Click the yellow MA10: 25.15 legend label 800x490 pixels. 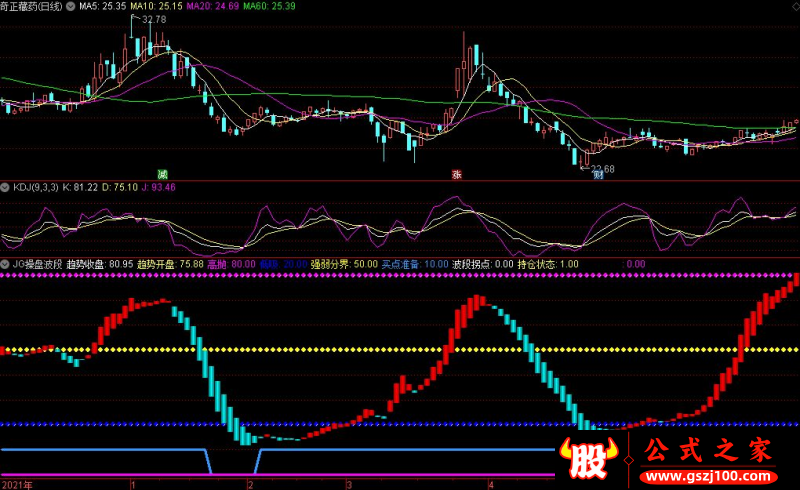point(156,6)
